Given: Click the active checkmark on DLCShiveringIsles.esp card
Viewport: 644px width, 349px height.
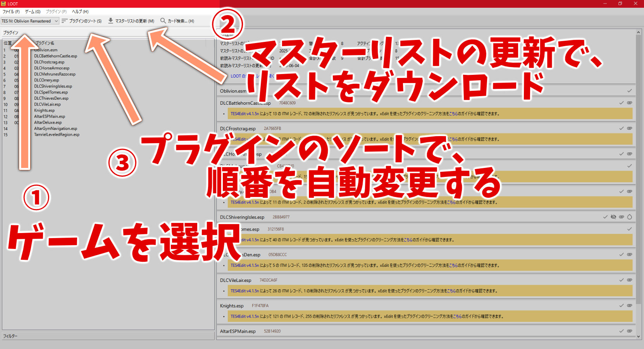Looking at the screenshot, I should click(605, 217).
